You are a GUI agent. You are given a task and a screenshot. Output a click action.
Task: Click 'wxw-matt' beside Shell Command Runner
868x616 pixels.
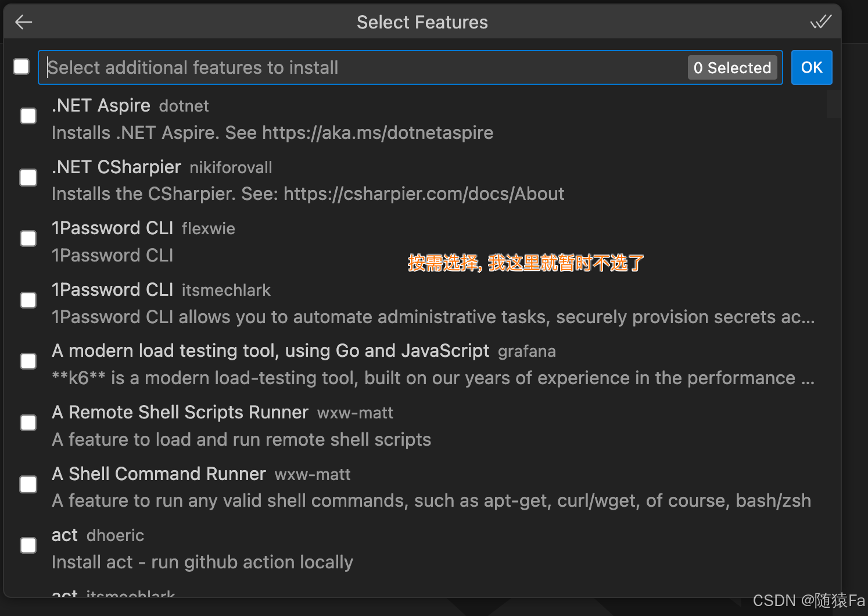[x=313, y=474]
